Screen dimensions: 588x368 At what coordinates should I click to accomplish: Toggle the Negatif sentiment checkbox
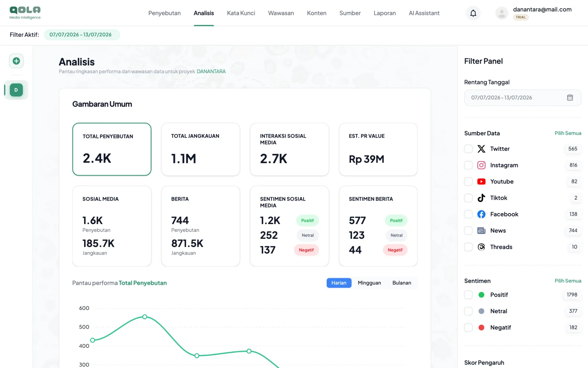click(469, 328)
